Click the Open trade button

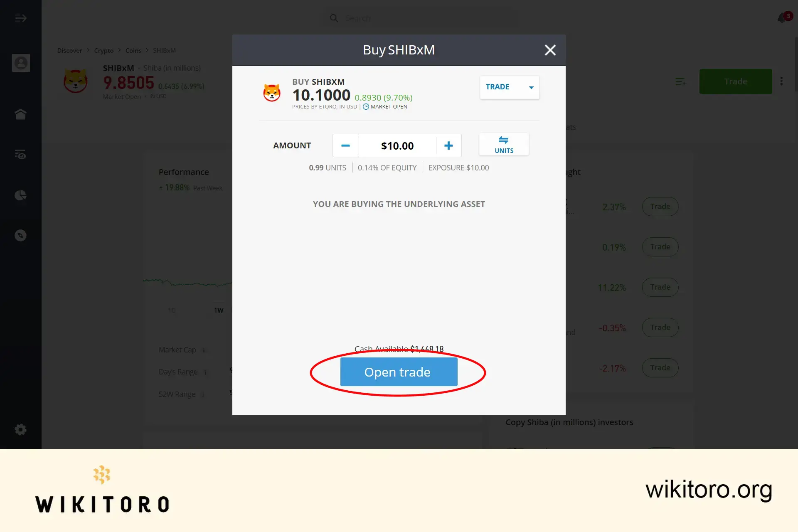(397, 371)
